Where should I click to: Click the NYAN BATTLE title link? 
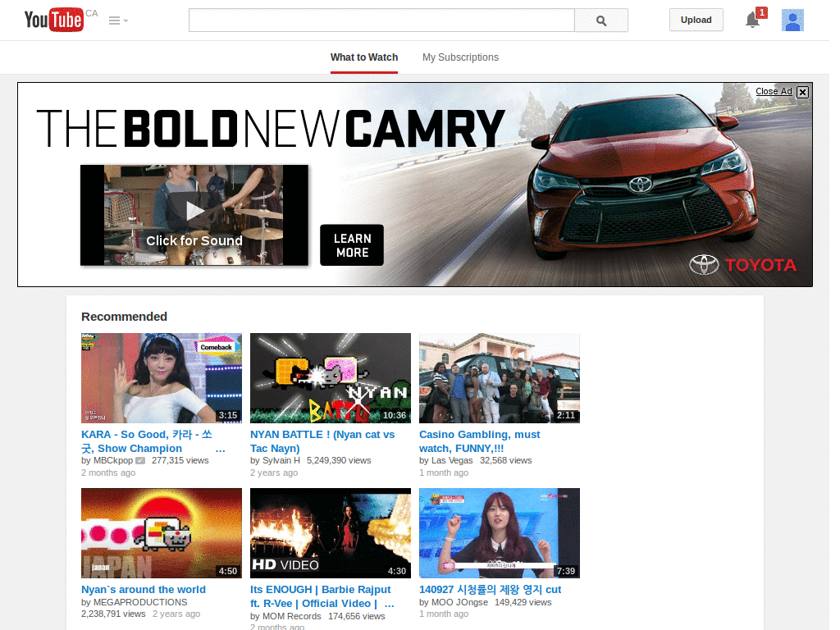pos(322,441)
